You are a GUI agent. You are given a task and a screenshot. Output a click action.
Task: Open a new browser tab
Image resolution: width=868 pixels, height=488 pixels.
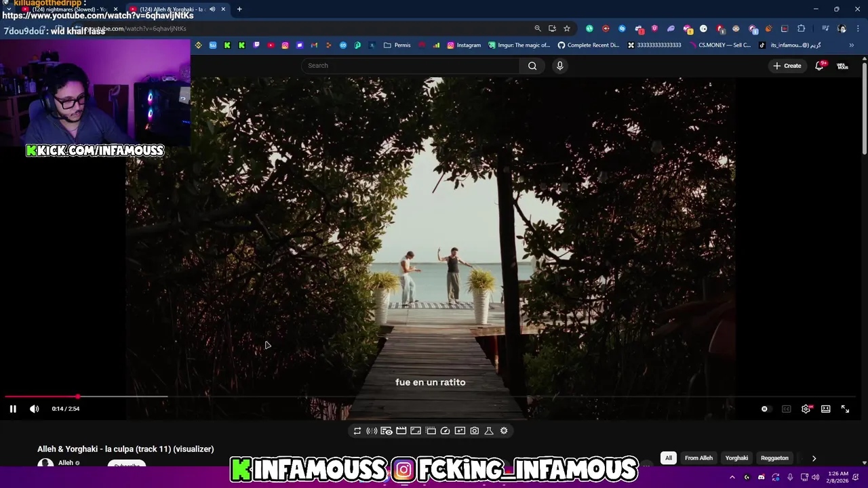coord(239,9)
